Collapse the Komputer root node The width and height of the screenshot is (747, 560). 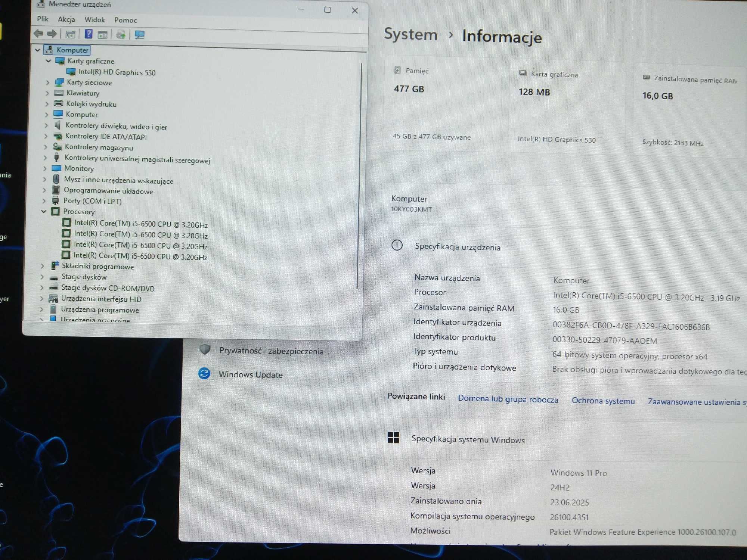pos(37,49)
